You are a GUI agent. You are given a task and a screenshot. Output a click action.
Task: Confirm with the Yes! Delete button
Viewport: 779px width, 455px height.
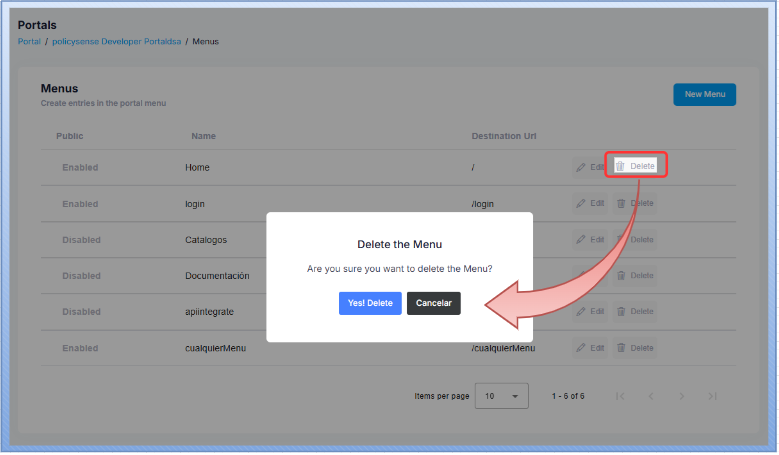[370, 303]
